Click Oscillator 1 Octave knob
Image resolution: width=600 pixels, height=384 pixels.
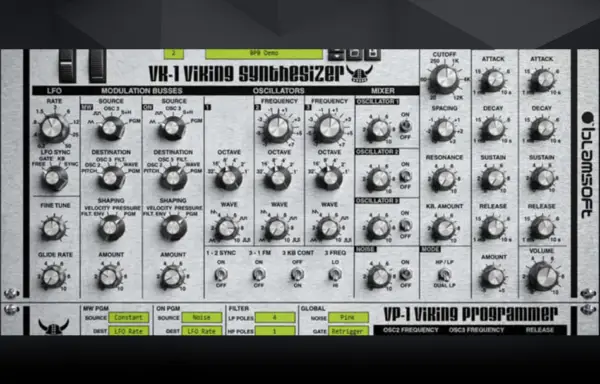[x=229, y=178]
